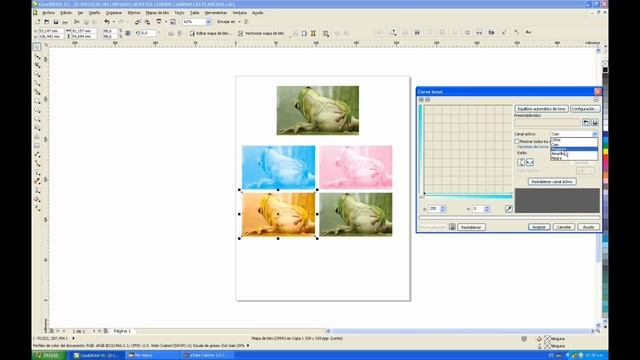Viewport: 640px width, 360px height.
Task: Click the black swatch in the color palette
Action: click(605, 70)
